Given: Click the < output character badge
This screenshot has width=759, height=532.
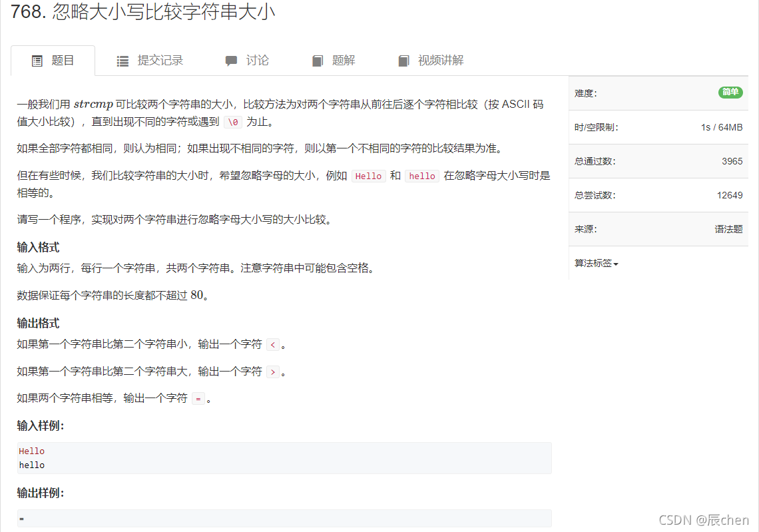Looking at the screenshot, I should coord(273,344).
